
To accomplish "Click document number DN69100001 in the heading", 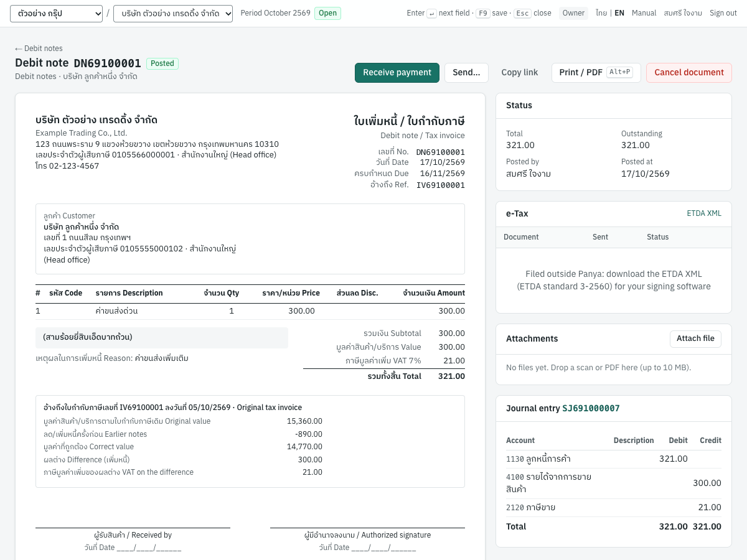I will click(x=108, y=63).
